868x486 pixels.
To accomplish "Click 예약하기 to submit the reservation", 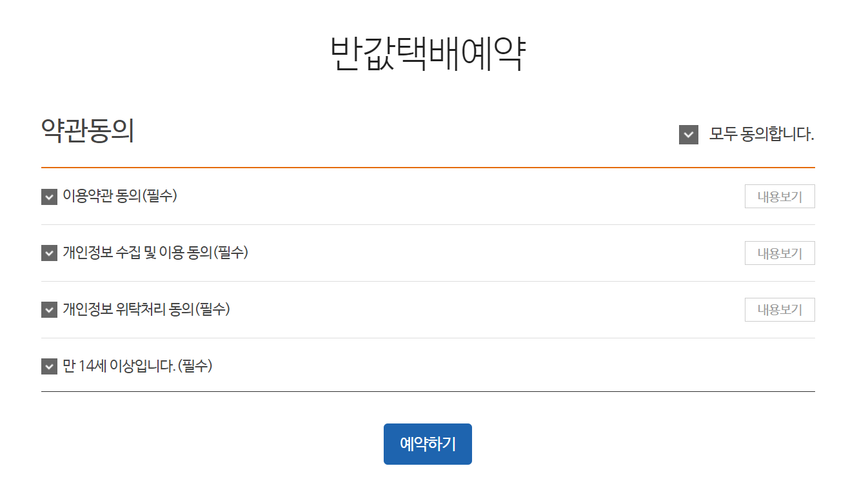I will click(x=427, y=443).
